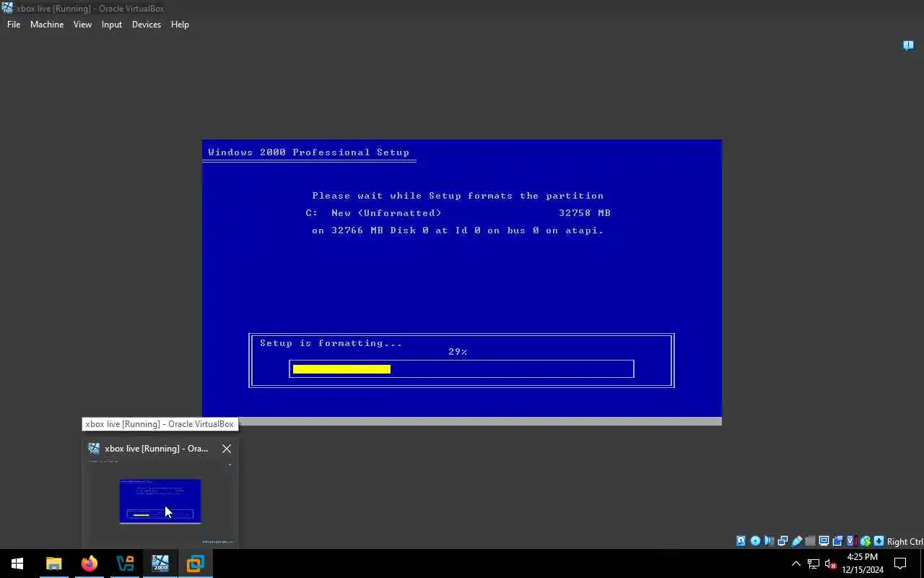
Task: Click the Right Ctrl host key label
Action: [x=905, y=542]
